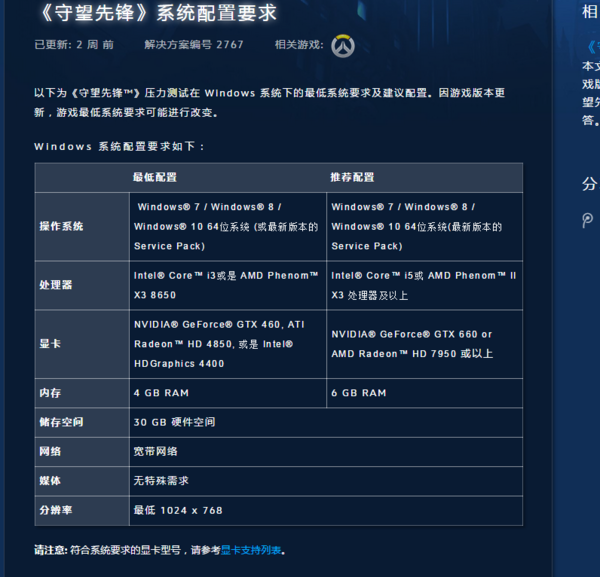
Task: Click the 内存 row label
Action: click(x=50, y=393)
